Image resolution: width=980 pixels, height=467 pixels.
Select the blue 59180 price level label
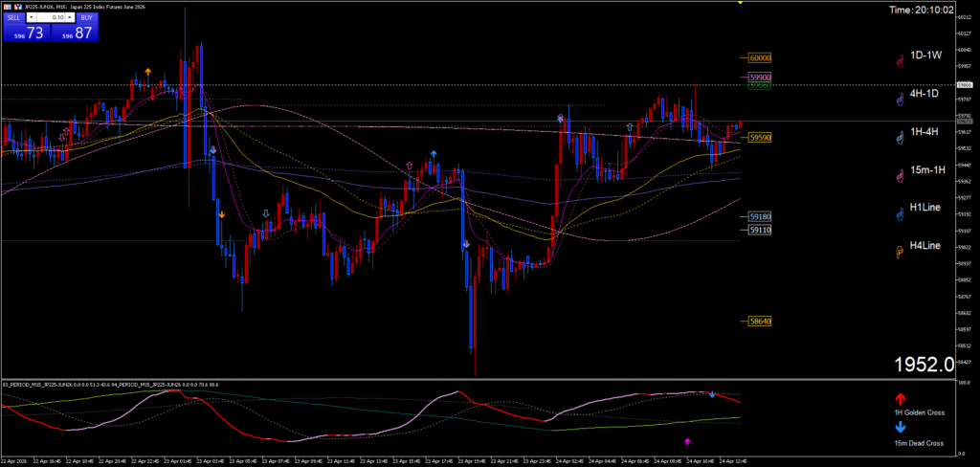click(761, 217)
